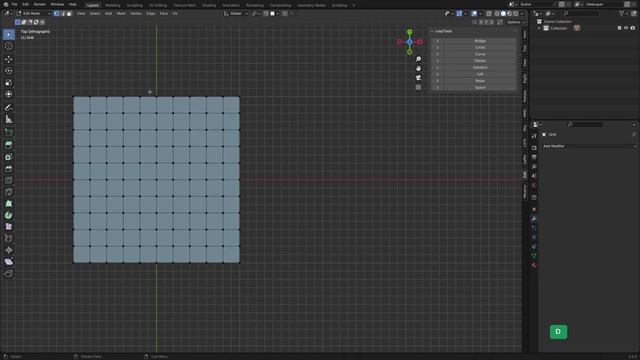
Task: Open the Object properties tab icon
Action: click(x=534, y=209)
